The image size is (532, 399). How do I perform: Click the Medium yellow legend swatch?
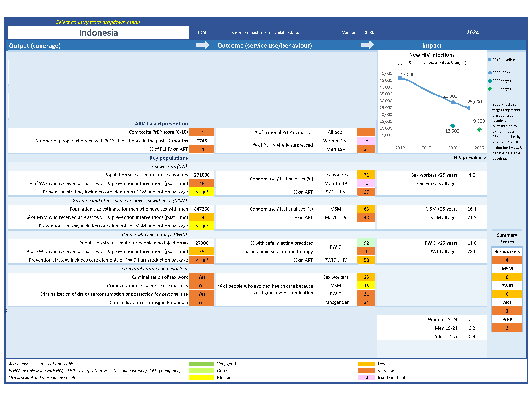pos(202,378)
